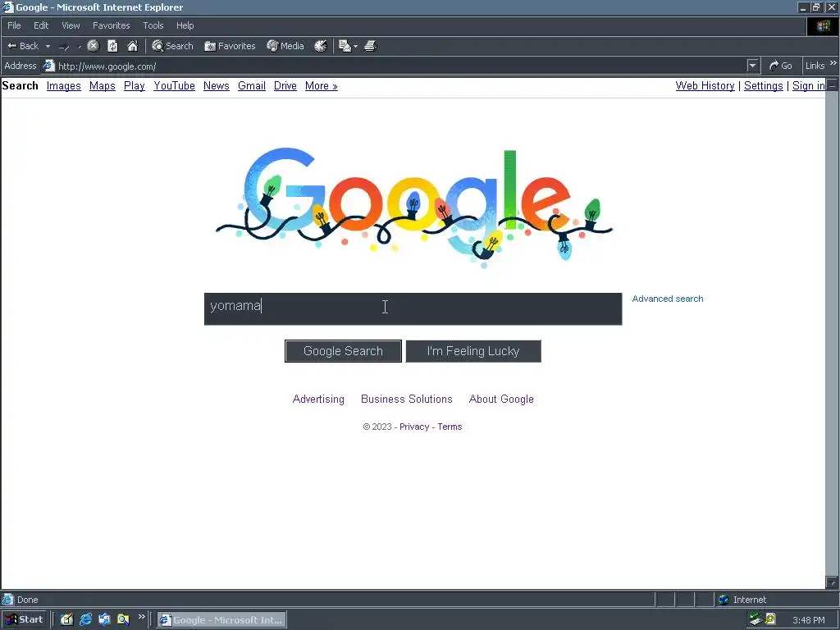Open the Web History link
The image size is (840, 630).
coord(705,85)
